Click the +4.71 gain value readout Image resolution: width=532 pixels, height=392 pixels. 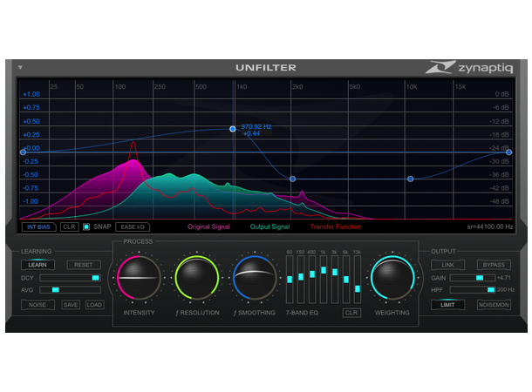504,278
